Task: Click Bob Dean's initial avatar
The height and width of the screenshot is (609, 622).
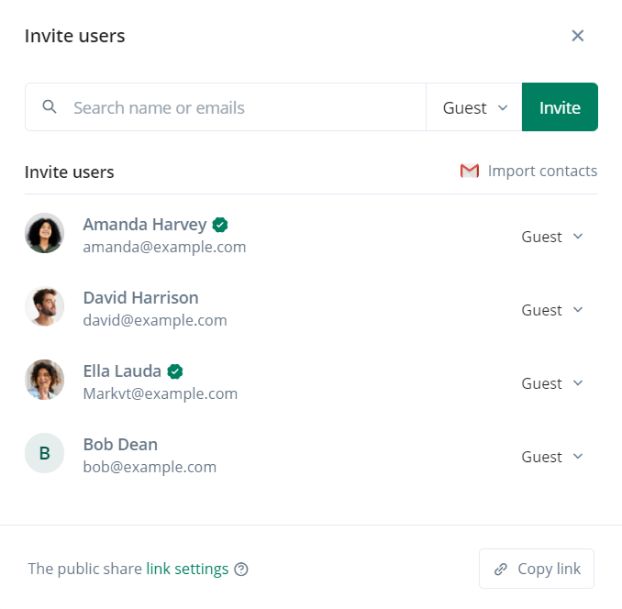Action: (x=44, y=453)
